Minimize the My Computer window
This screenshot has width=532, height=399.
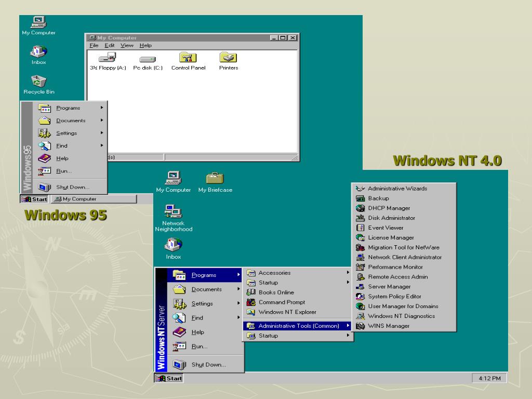pyautogui.click(x=274, y=37)
